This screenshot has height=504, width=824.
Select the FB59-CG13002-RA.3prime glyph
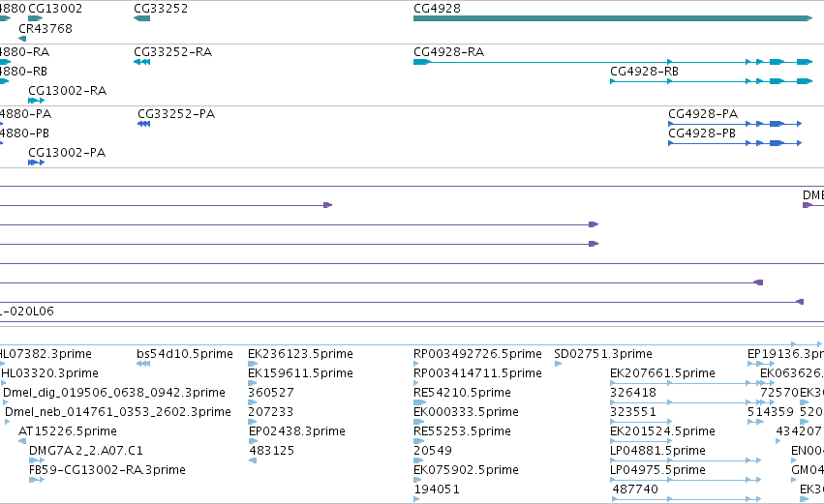click(x=36, y=480)
